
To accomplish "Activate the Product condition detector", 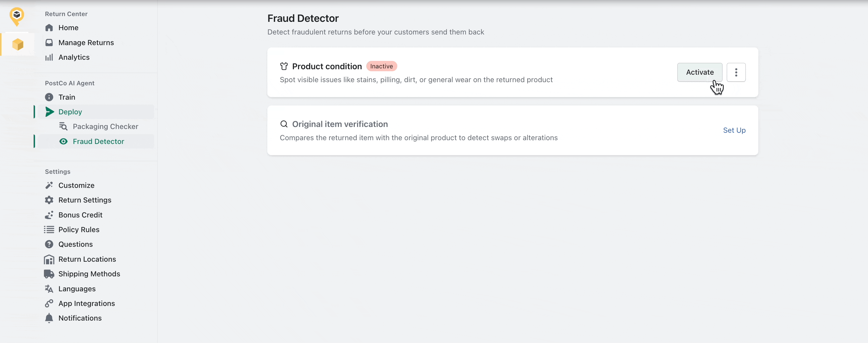I will 700,72.
